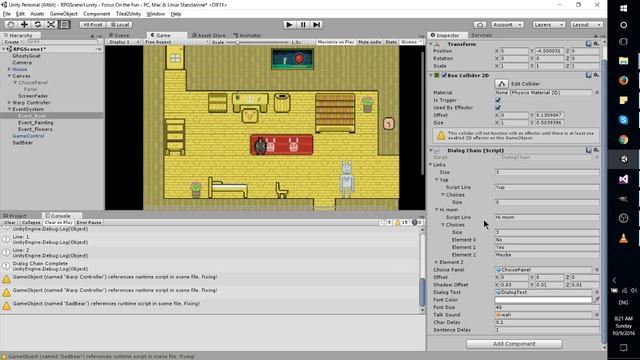Image resolution: width=640 pixels, height=360 pixels.
Task: Open the File menu
Action: [x=7, y=14]
